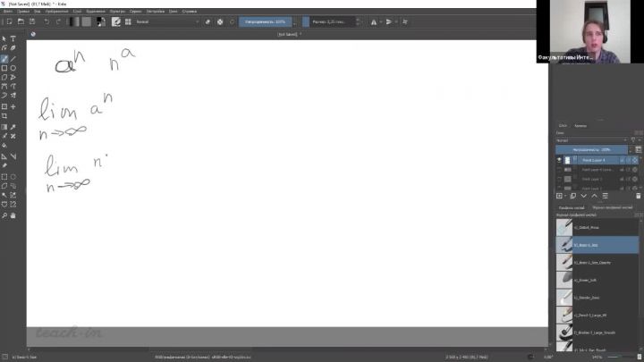Pick the Rectangle shape tool
Image resolution: width=644 pixels, height=362 pixels.
click(x=4, y=68)
